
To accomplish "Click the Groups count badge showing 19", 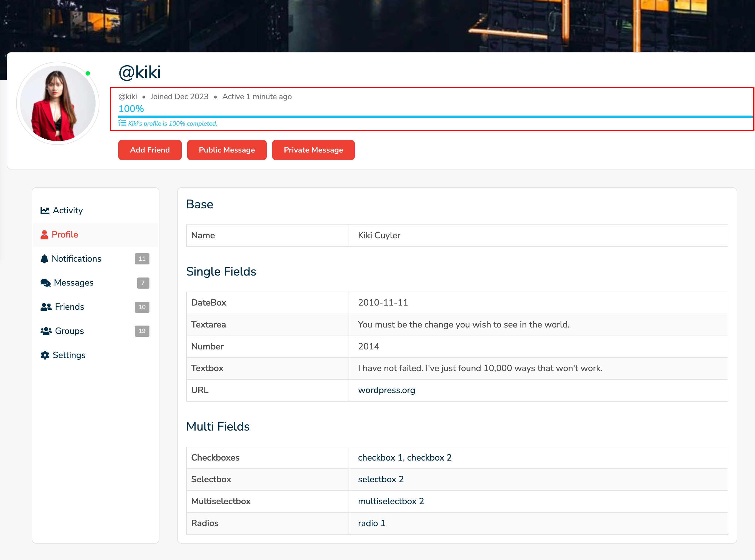I will (x=142, y=331).
